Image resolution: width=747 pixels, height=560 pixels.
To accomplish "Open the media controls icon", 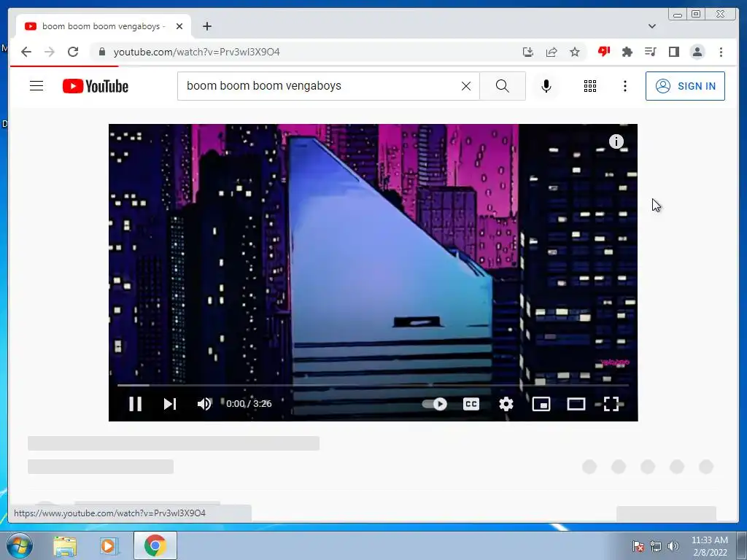I will [650, 52].
